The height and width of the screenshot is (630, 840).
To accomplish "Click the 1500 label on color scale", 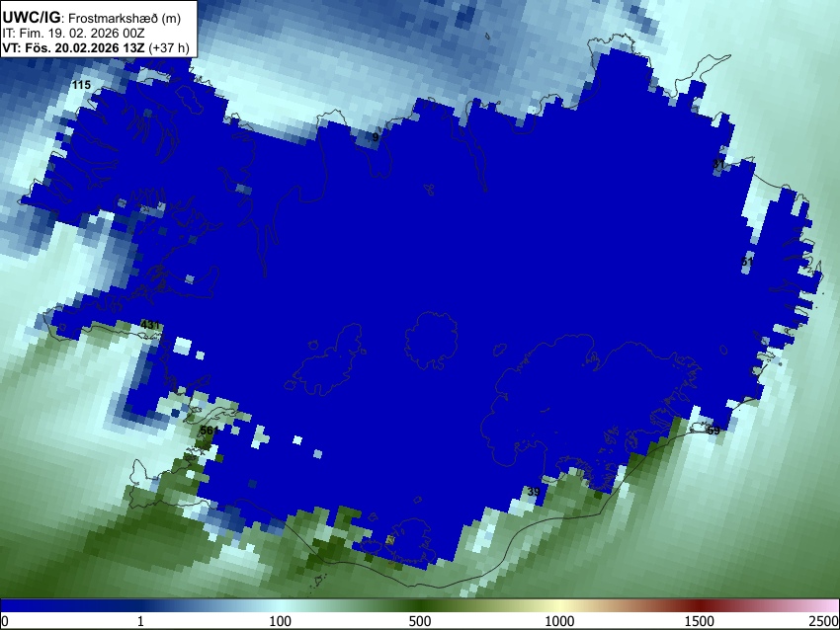I will [x=700, y=621].
